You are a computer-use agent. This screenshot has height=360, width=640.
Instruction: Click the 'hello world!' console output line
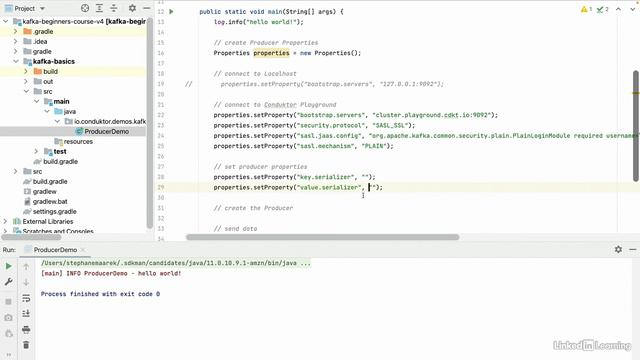(111, 273)
